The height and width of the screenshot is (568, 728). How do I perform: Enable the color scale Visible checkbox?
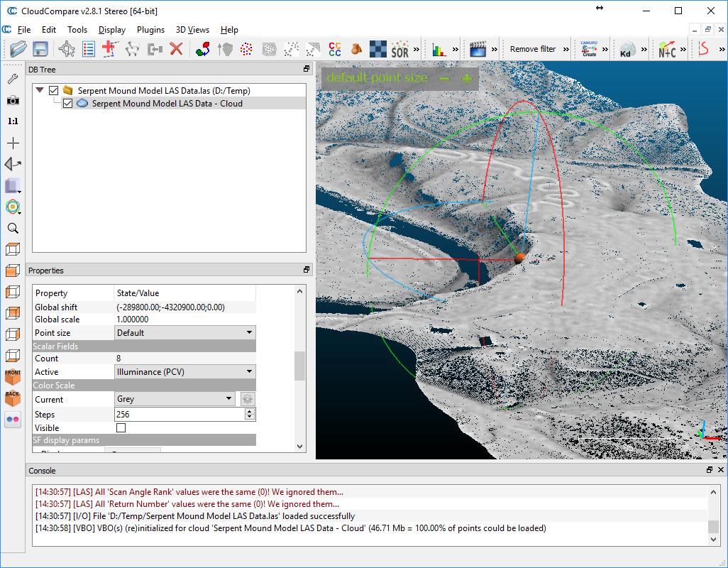click(121, 428)
